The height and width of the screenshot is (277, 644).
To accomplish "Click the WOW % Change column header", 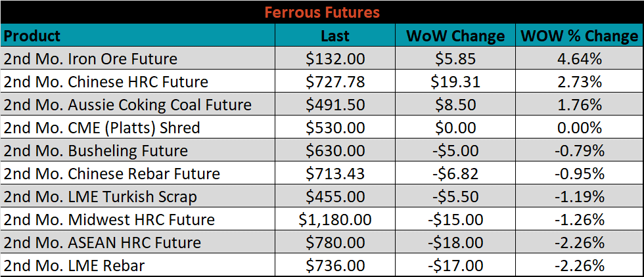I will 579,35.
